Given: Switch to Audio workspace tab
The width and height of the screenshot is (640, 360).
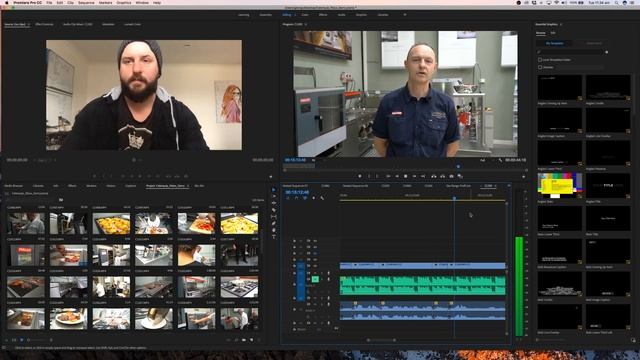Looking at the screenshot, I should tap(342, 15).
